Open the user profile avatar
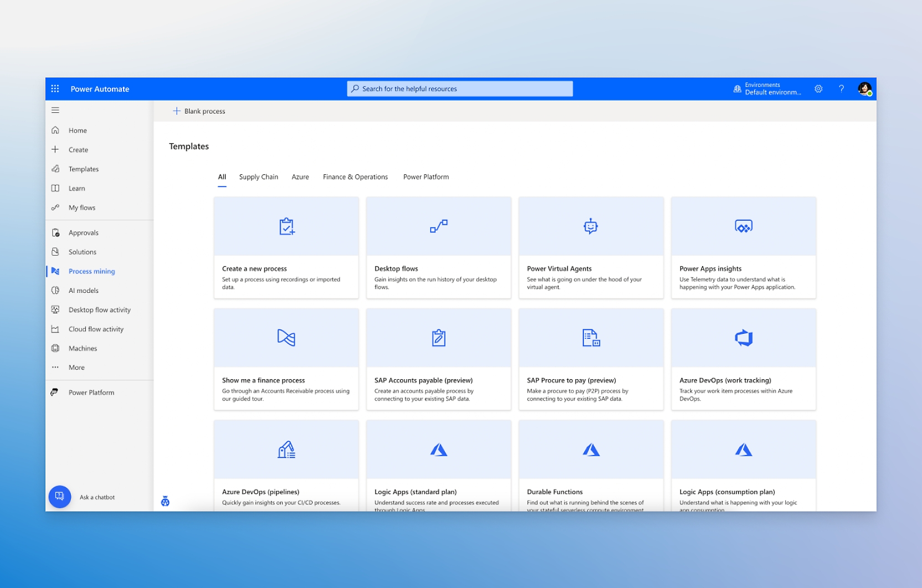Viewport: 922px width, 588px height. click(x=864, y=89)
